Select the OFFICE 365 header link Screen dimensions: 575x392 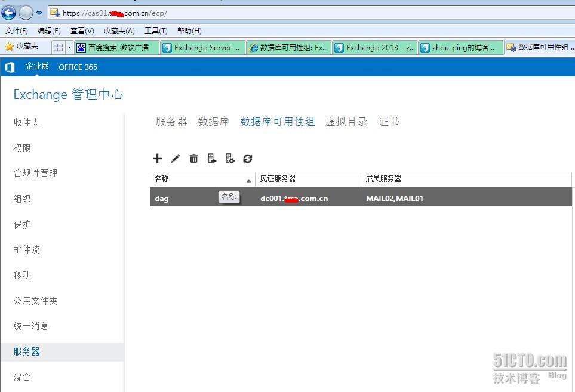point(78,67)
